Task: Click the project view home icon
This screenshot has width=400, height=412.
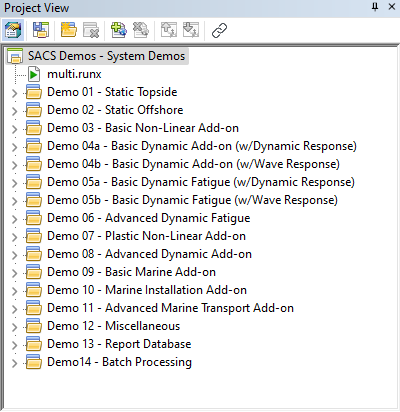Action: click(x=13, y=30)
